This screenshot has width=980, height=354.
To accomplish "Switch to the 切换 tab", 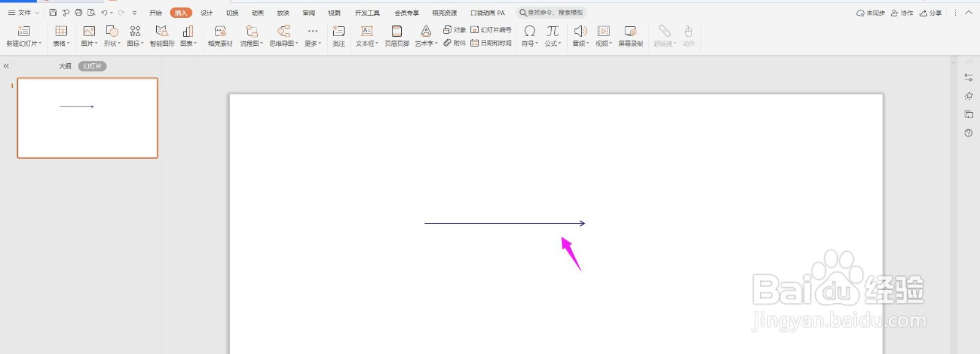I will 232,13.
